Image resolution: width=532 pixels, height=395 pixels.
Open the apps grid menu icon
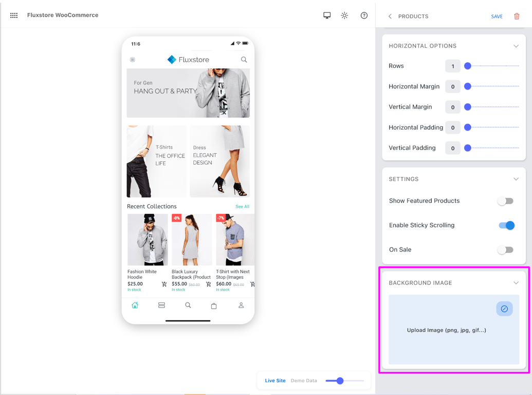[14, 15]
